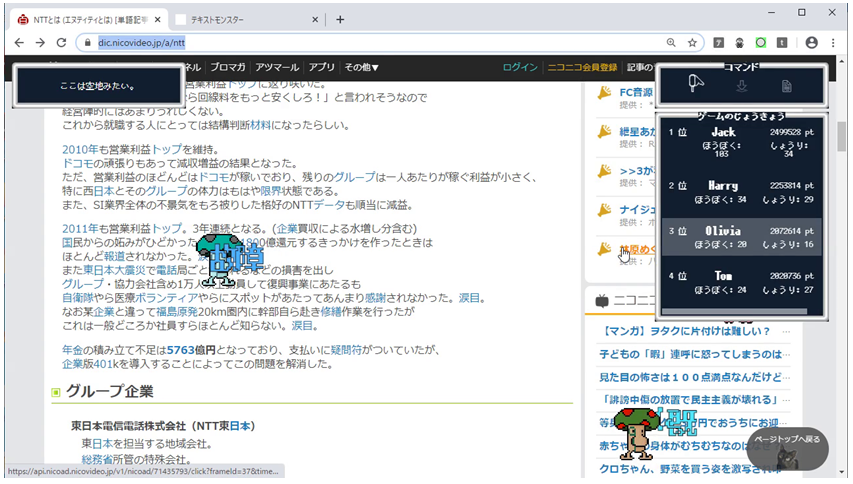Click the TV icon beside ニコニコ heading
This screenshot has width=853, height=484.
coord(602,301)
